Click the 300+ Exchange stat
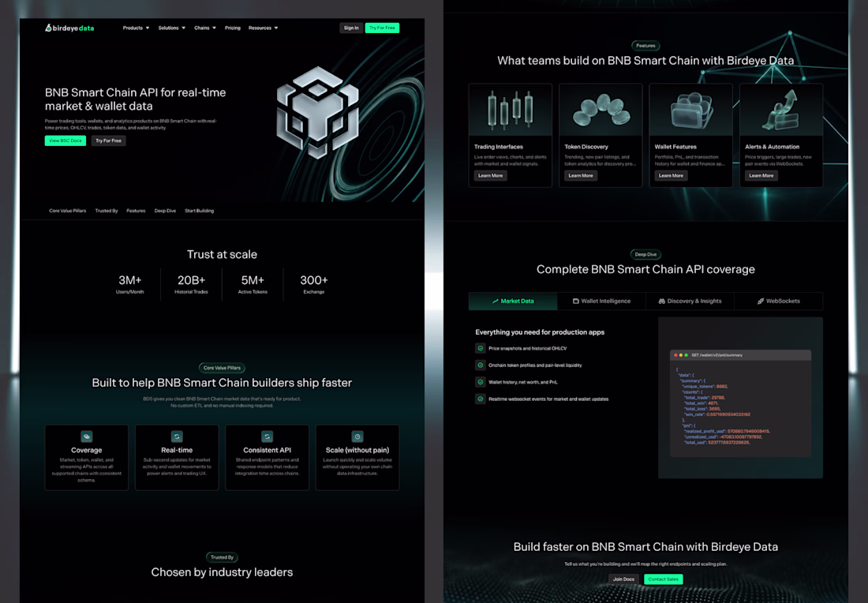Image resolution: width=868 pixels, height=603 pixels. (314, 284)
